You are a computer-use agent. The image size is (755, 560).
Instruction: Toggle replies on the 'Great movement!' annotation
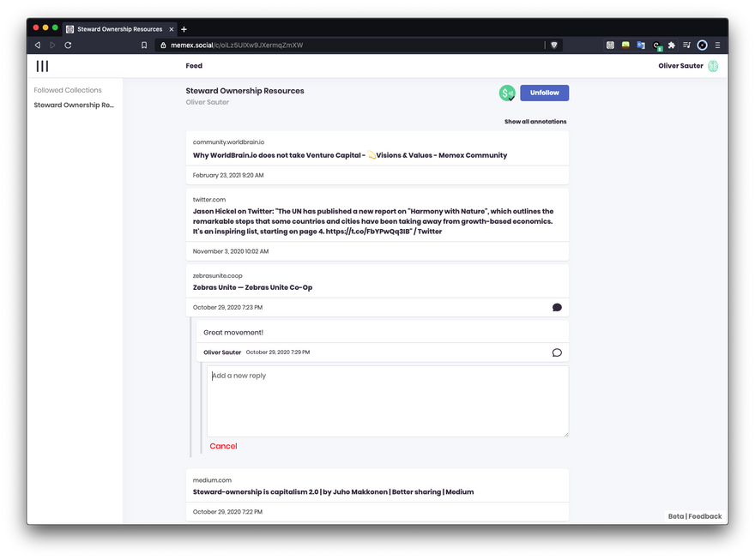point(557,352)
